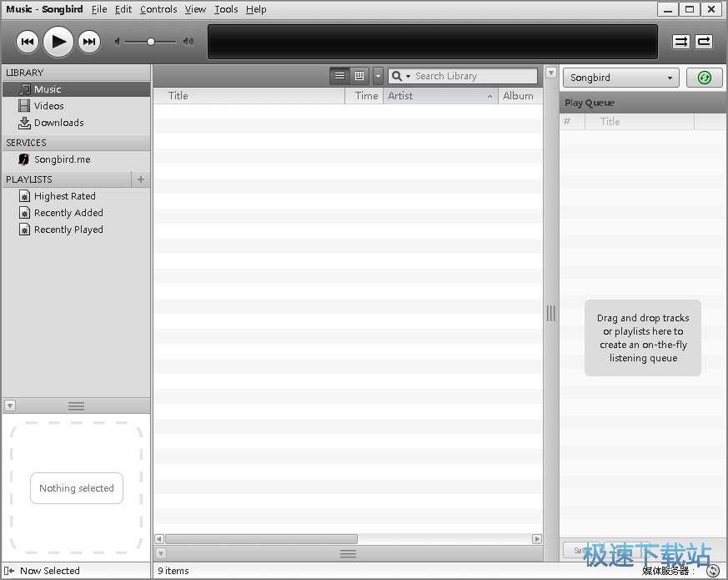The image size is (728, 580).
Task: Open the Songbird dropdown in right pane
Action: pos(621,78)
